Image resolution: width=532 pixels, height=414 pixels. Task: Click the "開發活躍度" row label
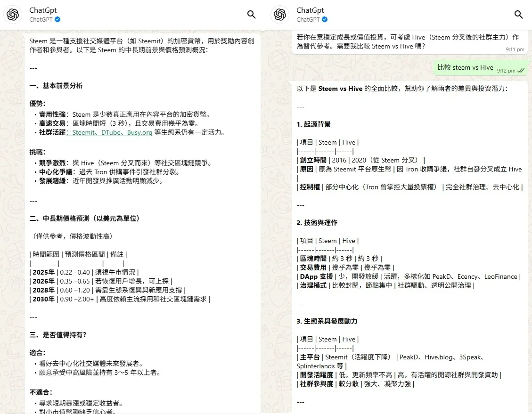tap(317, 374)
